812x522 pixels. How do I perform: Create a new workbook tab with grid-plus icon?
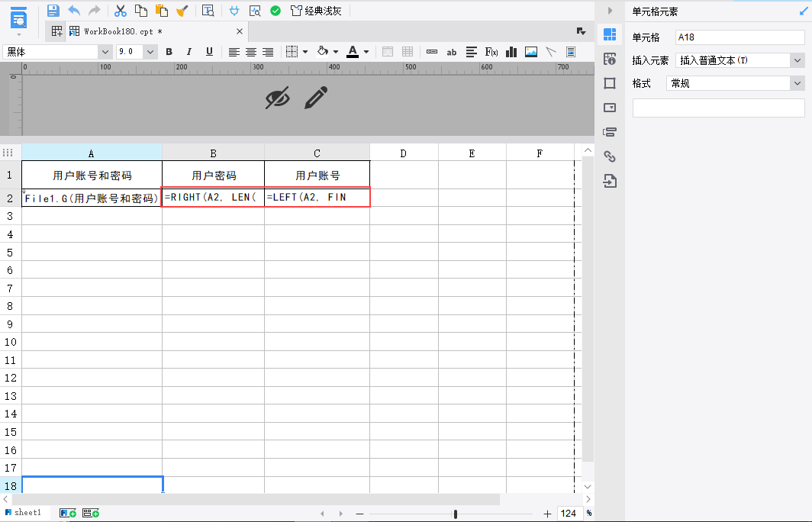pyautogui.click(x=57, y=31)
